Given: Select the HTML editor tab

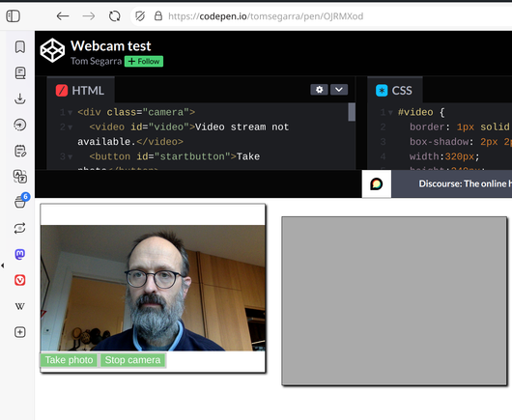Looking at the screenshot, I should (x=80, y=91).
